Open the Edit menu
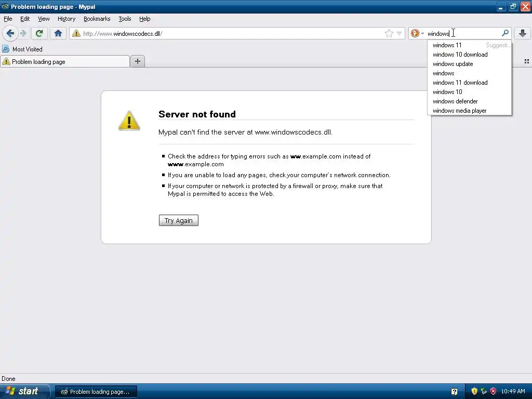 pos(25,19)
